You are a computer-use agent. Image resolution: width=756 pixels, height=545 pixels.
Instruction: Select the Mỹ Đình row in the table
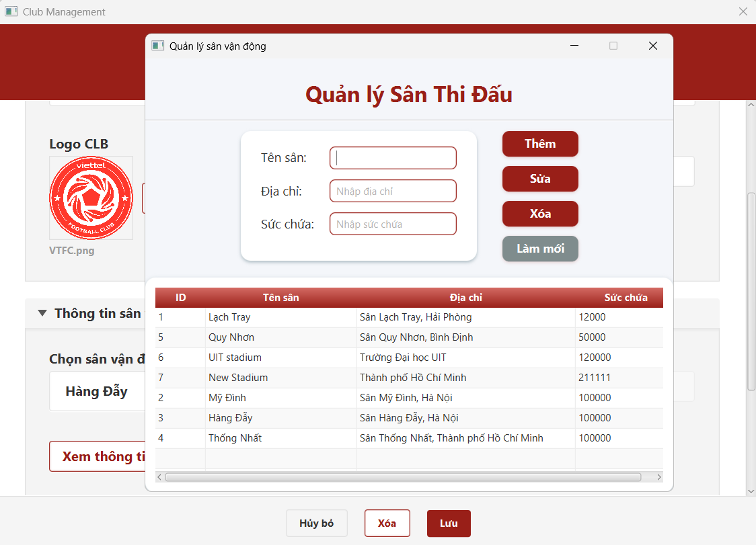tap(280, 397)
